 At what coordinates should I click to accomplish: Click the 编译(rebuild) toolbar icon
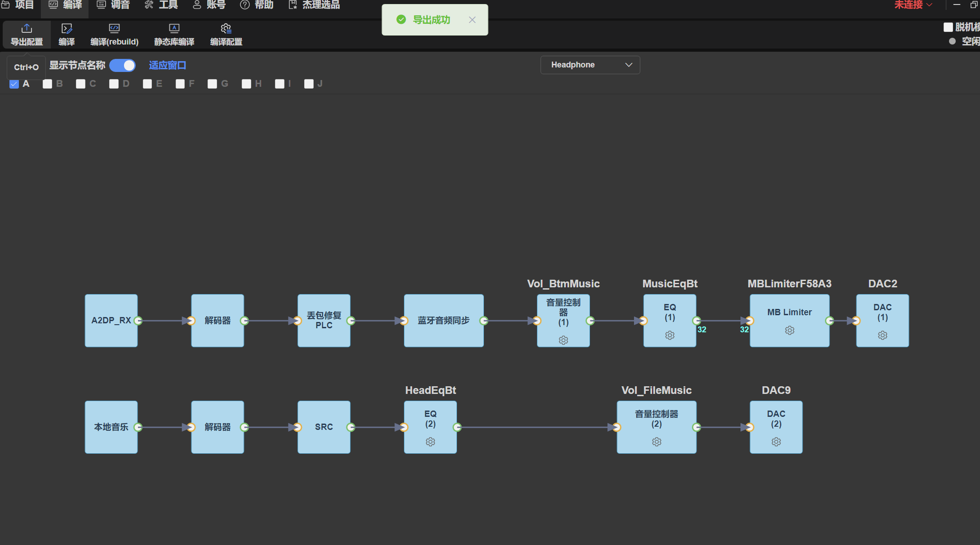point(114,29)
